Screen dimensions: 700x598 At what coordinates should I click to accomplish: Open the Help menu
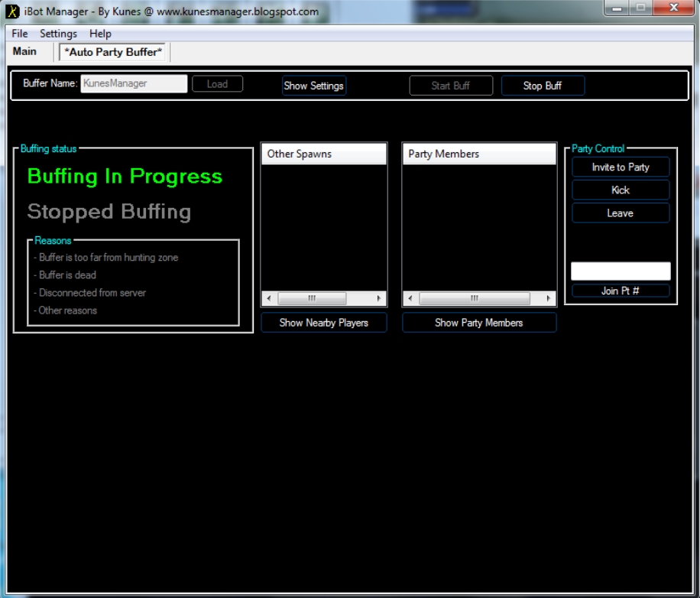[100, 34]
